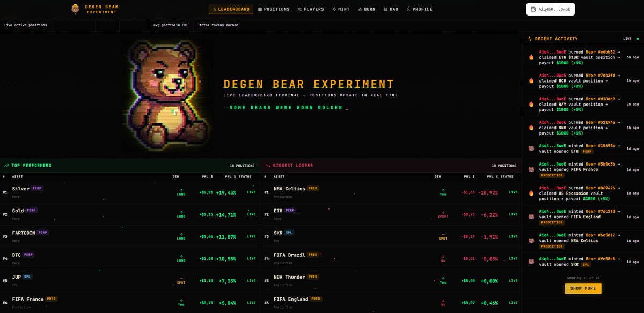Click the LIVE status in the BTC row
644x313 pixels.
pos(251,258)
